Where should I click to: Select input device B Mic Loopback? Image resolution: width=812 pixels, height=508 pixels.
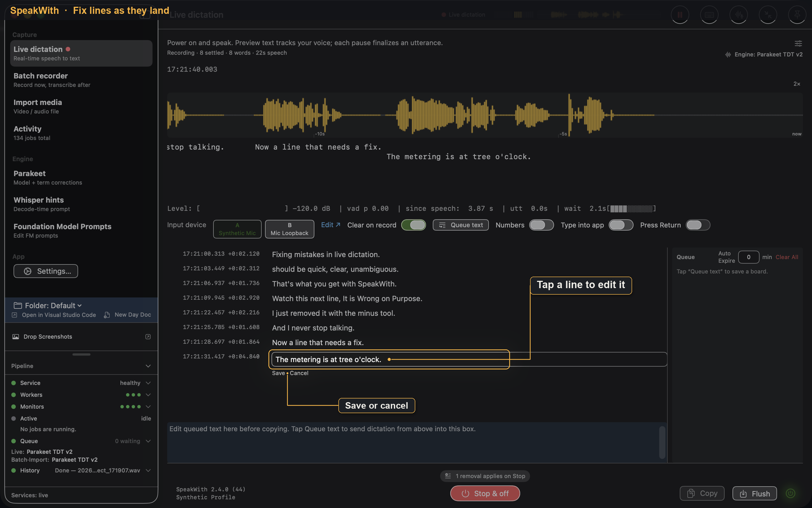(x=290, y=229)
